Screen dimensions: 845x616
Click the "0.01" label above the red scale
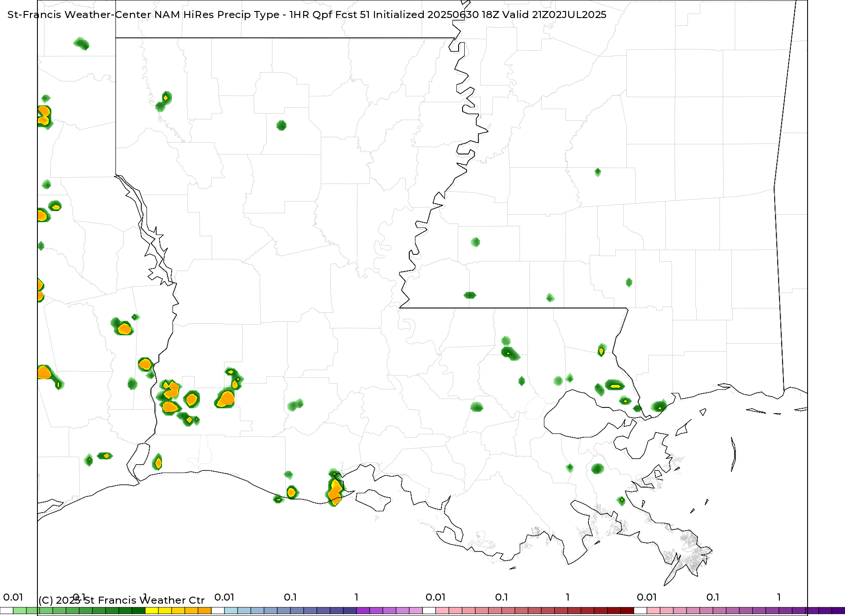[x=435, y=597]
